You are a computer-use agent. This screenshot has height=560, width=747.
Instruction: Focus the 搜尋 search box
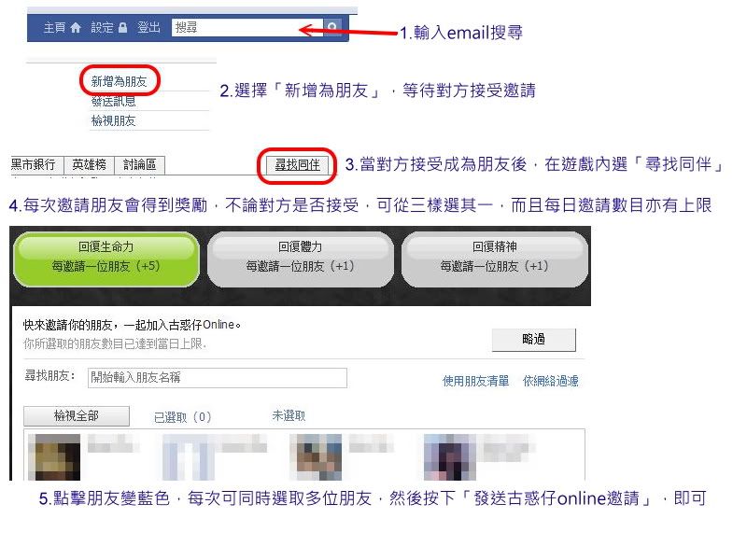(247, 27)
